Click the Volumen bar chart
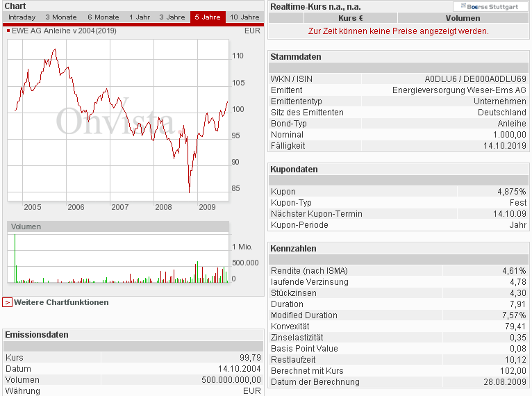Viewport: 532px width, 396px height. tap(118, 258)
